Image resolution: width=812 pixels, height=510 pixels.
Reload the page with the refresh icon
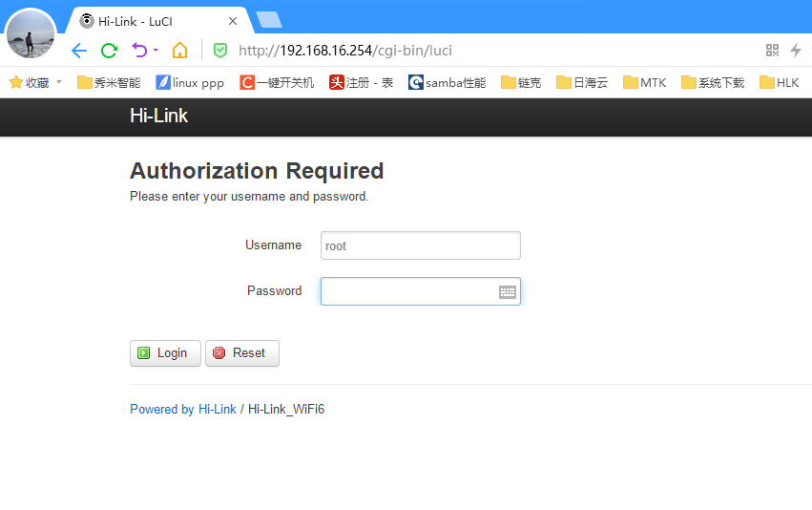click(109, 51)
